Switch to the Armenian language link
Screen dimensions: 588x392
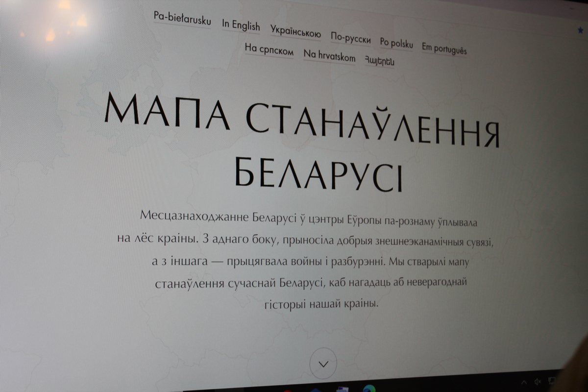coord(379,61)
